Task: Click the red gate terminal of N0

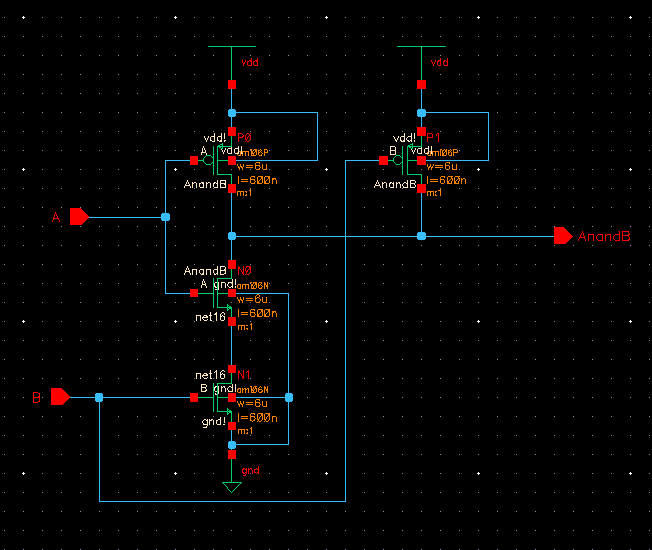Action: tap(194, 293)
